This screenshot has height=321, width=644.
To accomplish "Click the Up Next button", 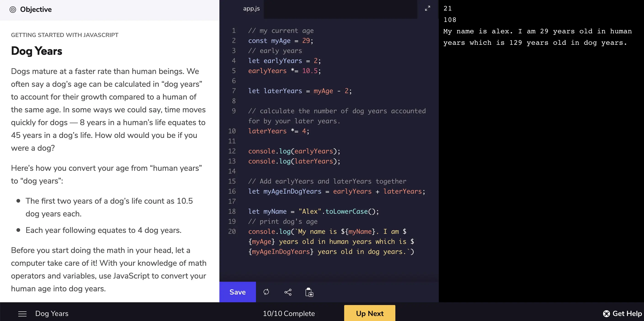I will [370, 313].
